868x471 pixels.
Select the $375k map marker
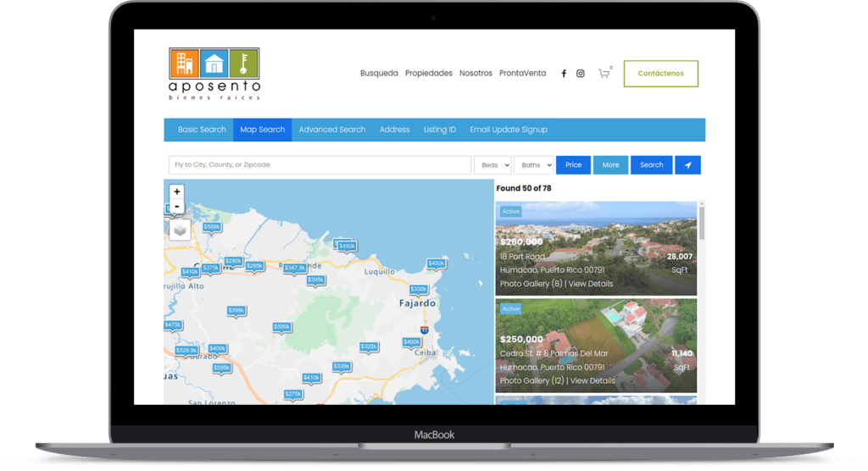211,268
